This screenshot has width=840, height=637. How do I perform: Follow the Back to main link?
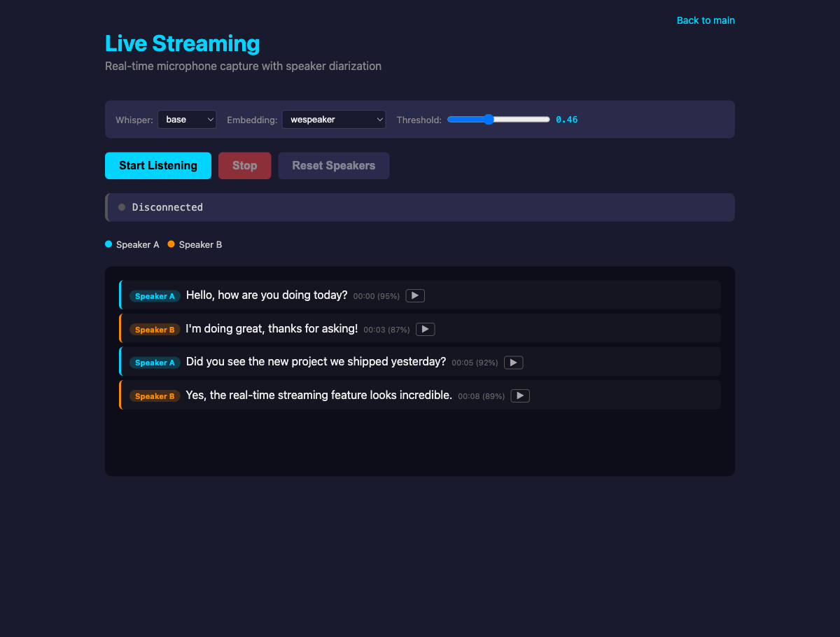pos(706,20)
